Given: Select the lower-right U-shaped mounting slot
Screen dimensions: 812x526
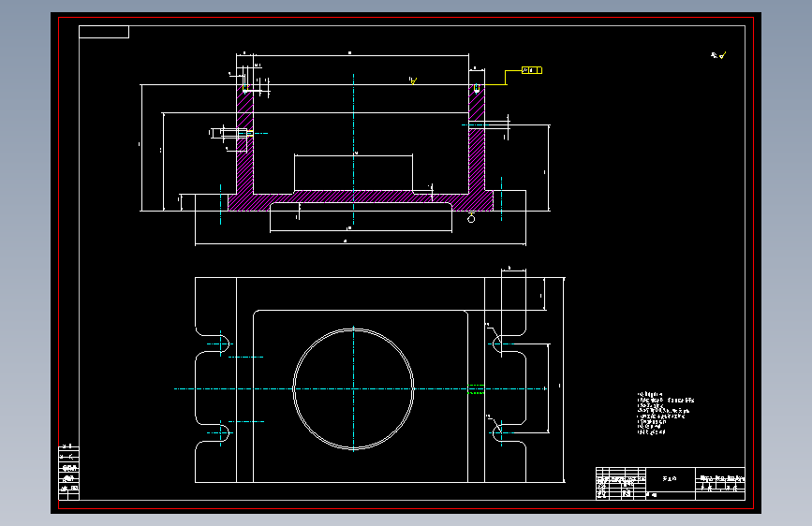Looking at the screenshot, I should 508,432.
